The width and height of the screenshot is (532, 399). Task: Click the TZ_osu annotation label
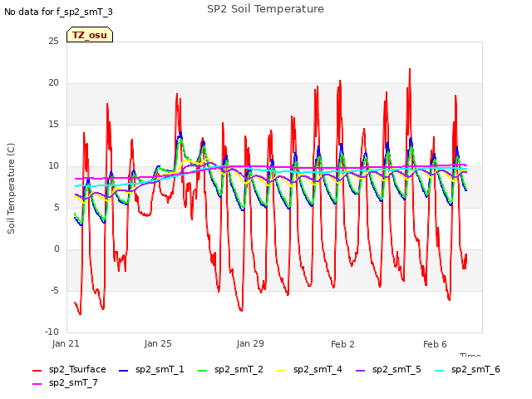(90, 35)
